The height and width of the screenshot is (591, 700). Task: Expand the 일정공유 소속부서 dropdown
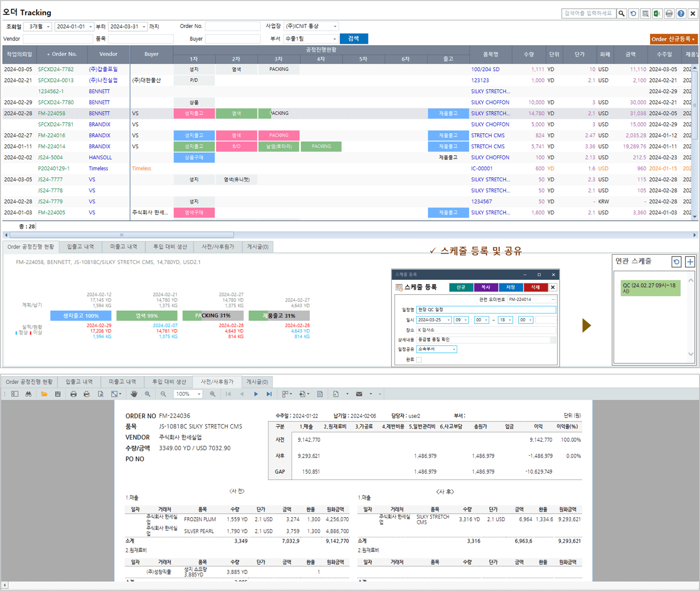[454, 349]
